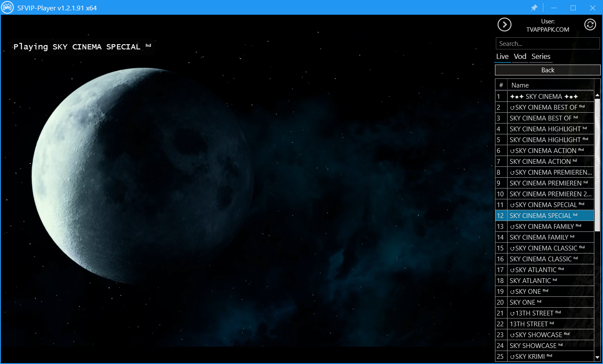This screenshot has width=603, height=364.
Task: Click the SFVIP-Player app logo icon
Action: pos(8,8)
